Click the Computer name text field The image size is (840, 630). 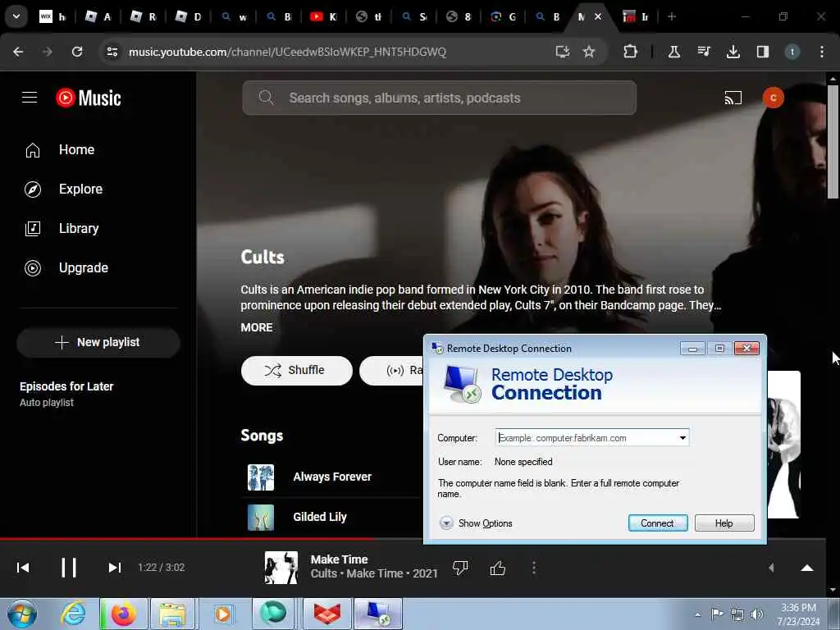point(586,438)
